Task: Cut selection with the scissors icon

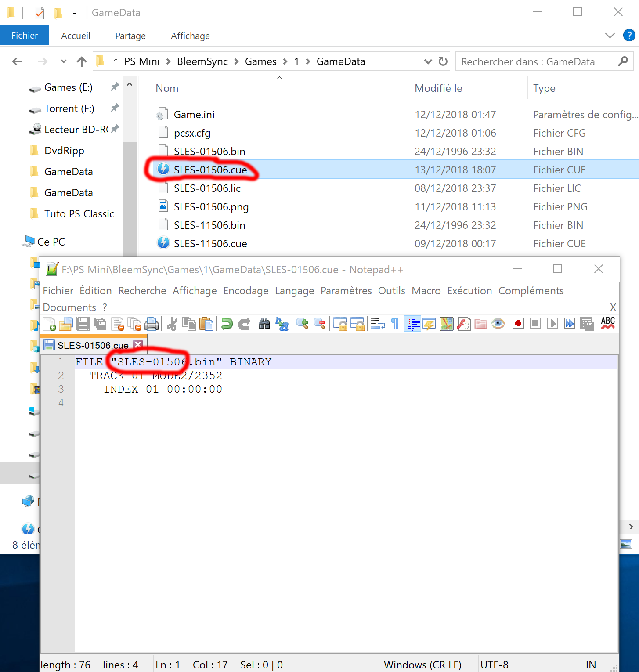Action: pos(172,324)
